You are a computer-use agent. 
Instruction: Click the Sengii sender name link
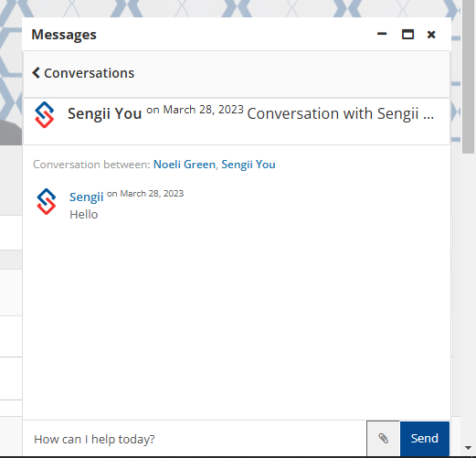[87, 197]
